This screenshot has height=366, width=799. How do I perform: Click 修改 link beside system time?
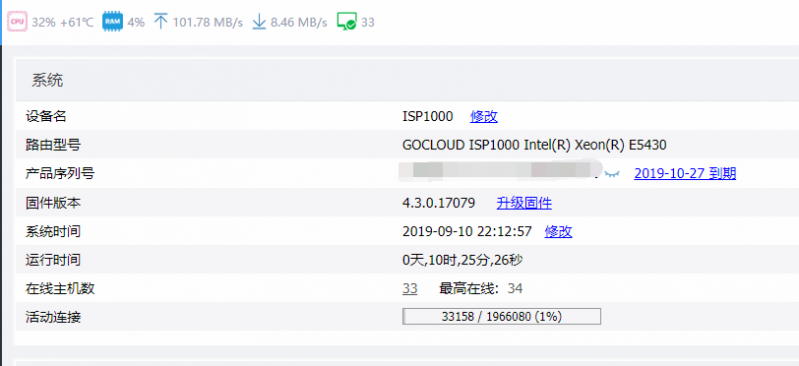coord(558,231)
